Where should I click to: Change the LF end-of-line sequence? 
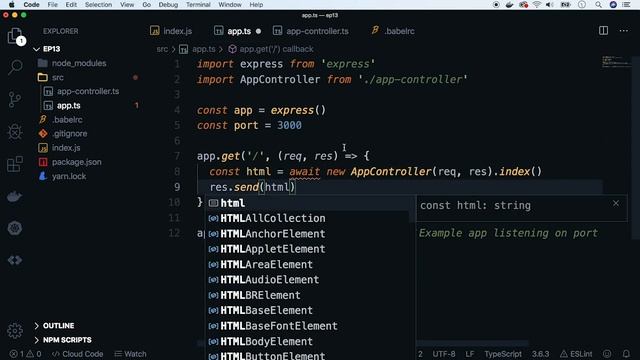click(470, 354)
